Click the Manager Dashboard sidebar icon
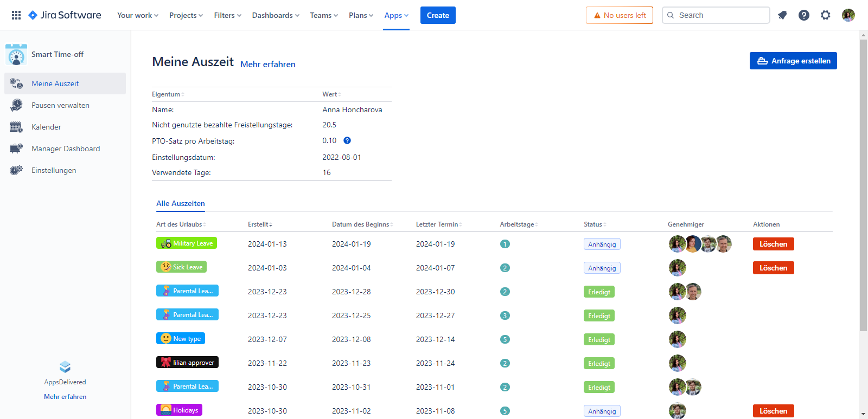The image size is (868, 419). 16,149
